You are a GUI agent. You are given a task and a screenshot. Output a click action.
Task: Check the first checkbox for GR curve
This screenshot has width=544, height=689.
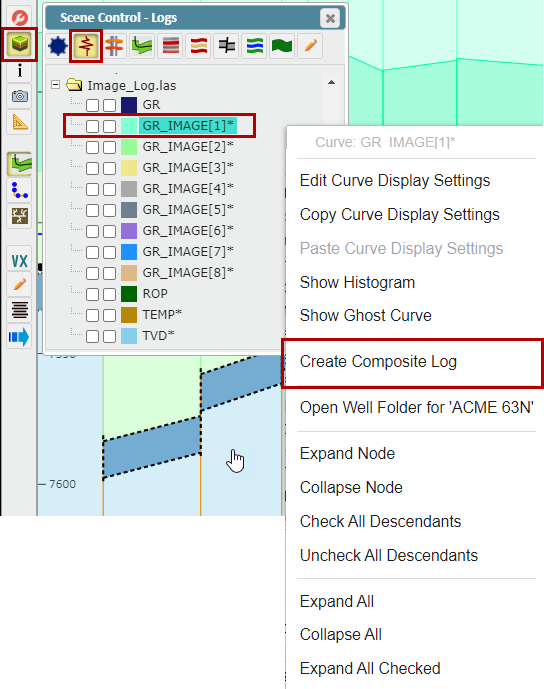tap(92, 105)
